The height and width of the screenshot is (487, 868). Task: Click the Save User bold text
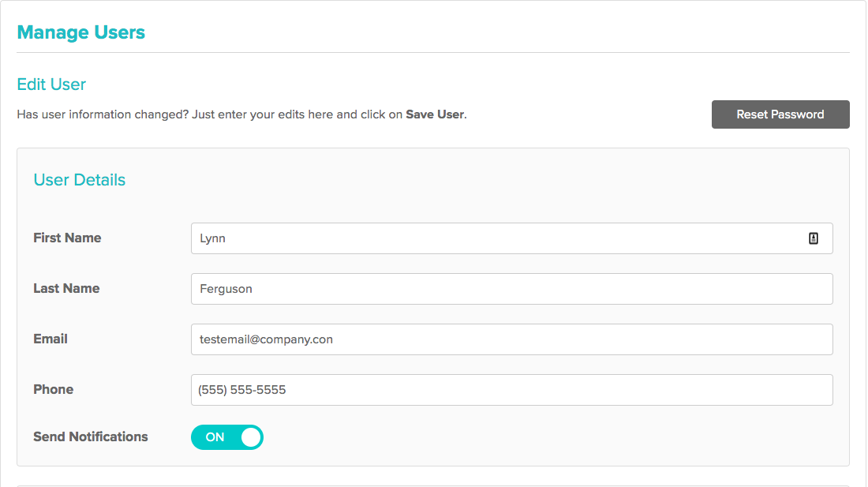pyautogui.click(x=434, y=114)
